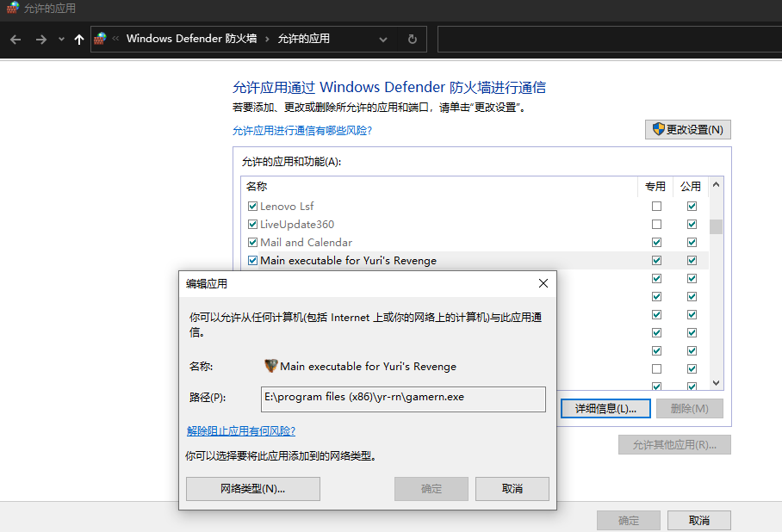Viewport: 782px width, 532px height.
Task: Open recent locations dropdown arrow
Action: point(61,40)
